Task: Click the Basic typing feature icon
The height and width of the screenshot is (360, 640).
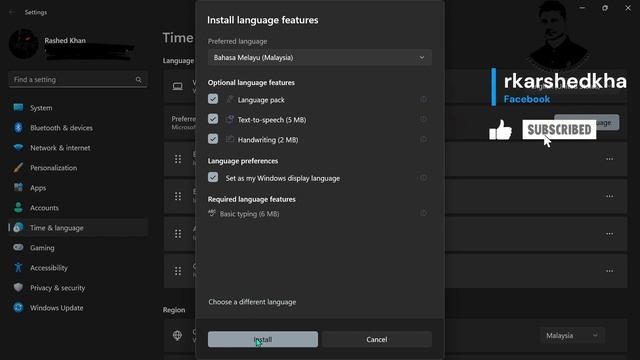Action: point(212,213)
